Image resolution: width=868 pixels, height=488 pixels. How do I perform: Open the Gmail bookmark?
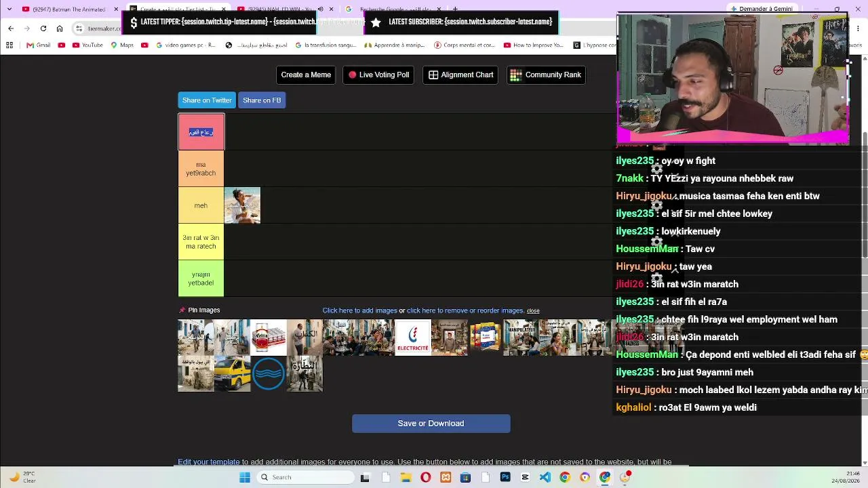click(x=38, y=45)
